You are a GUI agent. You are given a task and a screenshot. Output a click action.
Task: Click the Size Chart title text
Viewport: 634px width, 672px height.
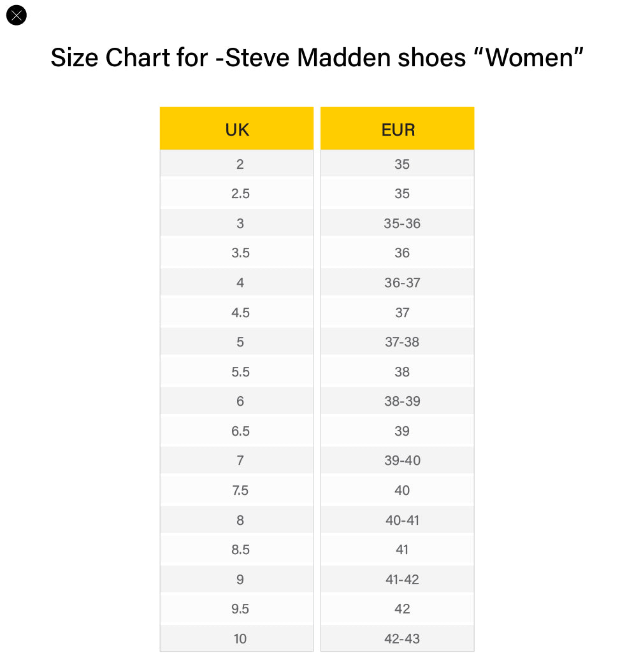[x=317, y=58]
